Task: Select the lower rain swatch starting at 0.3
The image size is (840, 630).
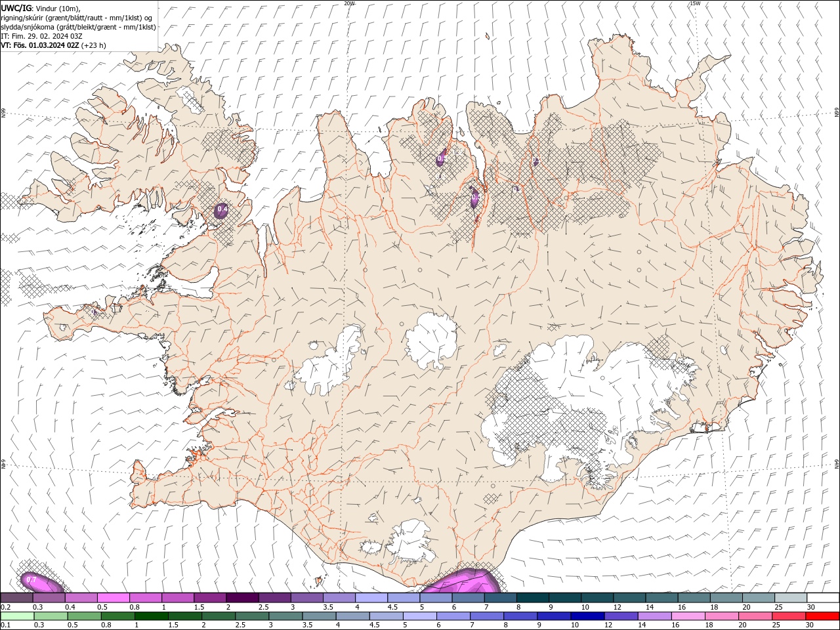Action: (51, 616)
